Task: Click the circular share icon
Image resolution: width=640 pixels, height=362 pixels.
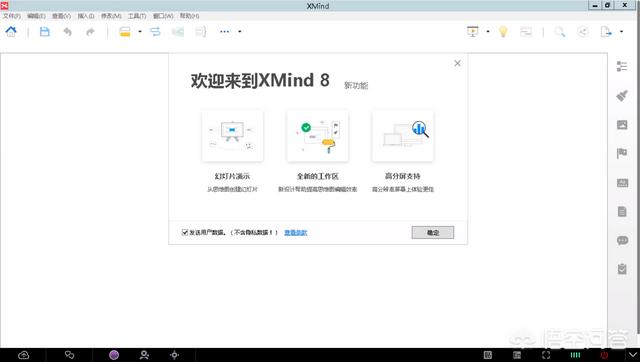Action: click(583, 32)
